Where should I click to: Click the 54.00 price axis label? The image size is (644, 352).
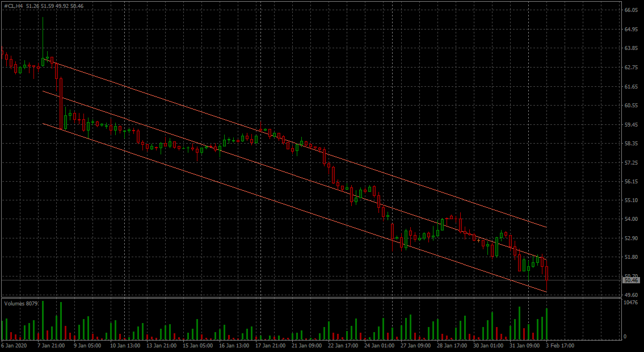point(632,219)
